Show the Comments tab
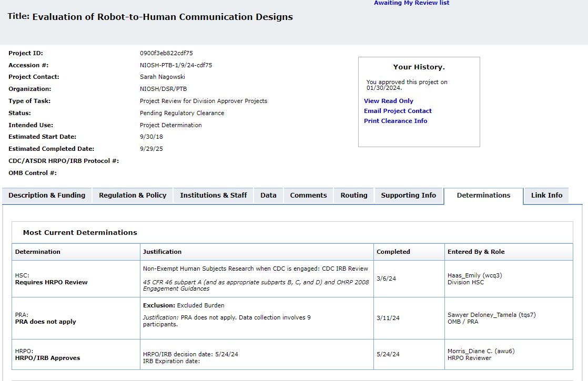Viewport: 588px width, 381px height. [x=308, y=195]
